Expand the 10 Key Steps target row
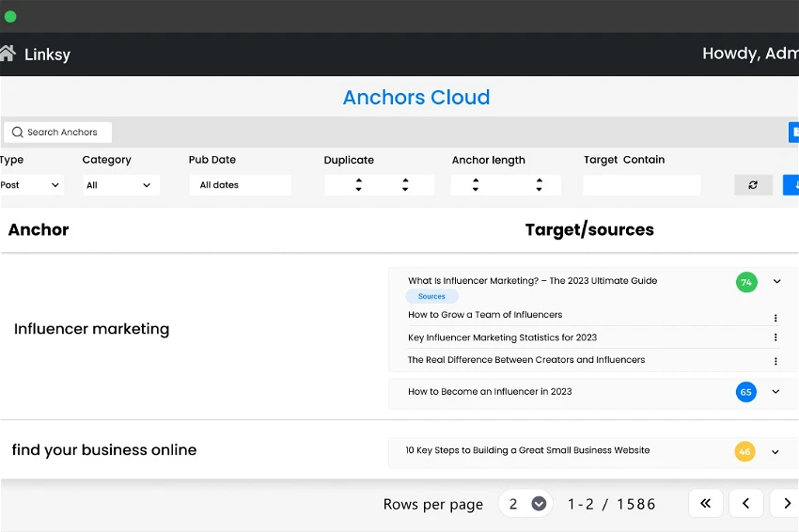Viewport: 799px width, 532px height. tap(775, 452)
